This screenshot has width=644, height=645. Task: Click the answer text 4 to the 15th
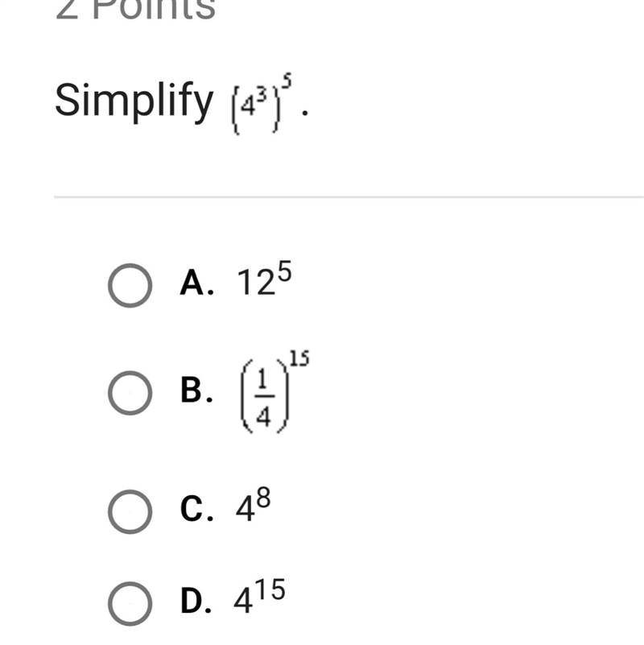click(259, 596)
